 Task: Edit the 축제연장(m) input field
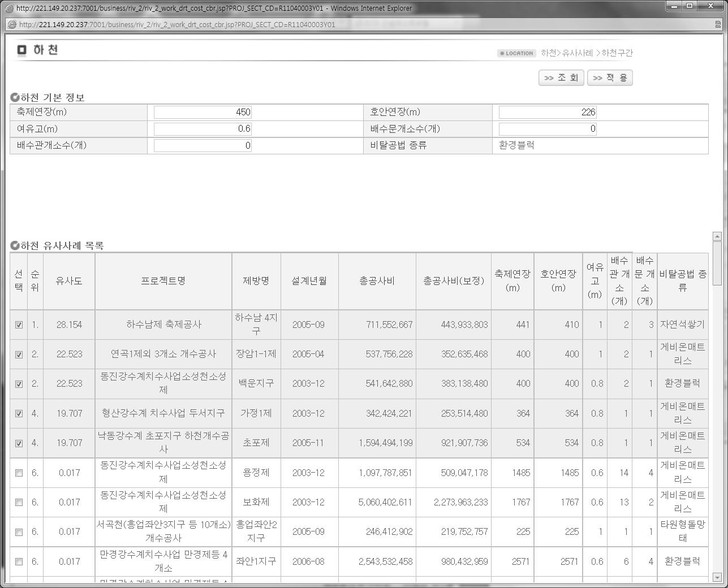[x=203, y=112]
